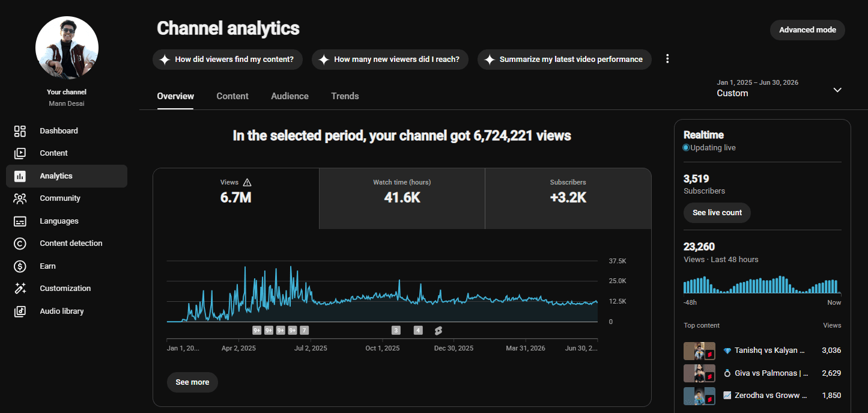Switch to the Content analytics tab
This screenshot has height=413, width=868.
[x=232, y=96]
